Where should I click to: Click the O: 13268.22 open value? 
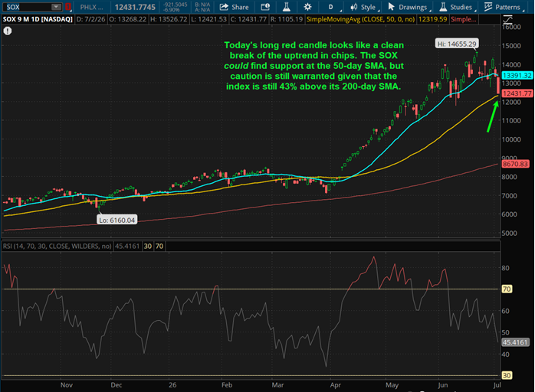click(127, 19)
